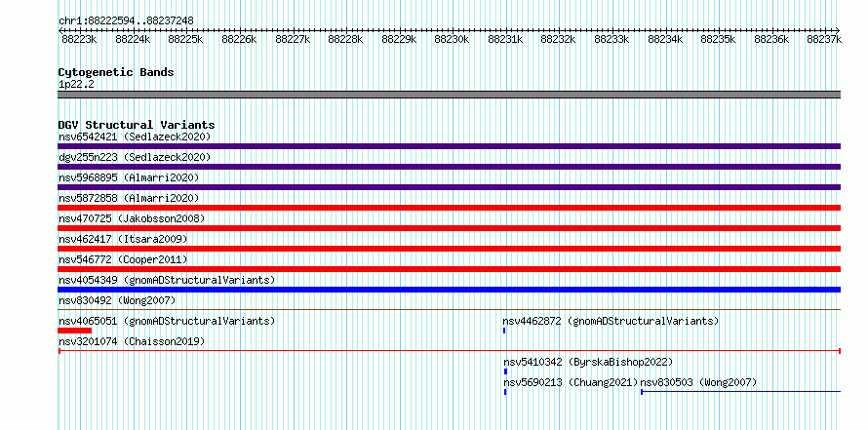Click the 88234k ruler position

click(x=665, y=39)
